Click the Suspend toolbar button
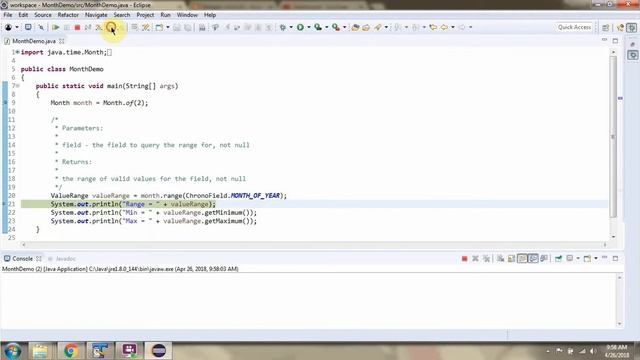640x360 pixels. click(66, 27)
